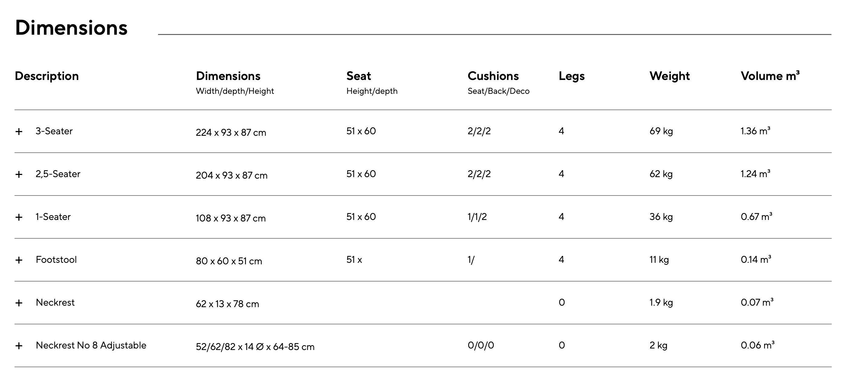Click the Weight column header

669,76
